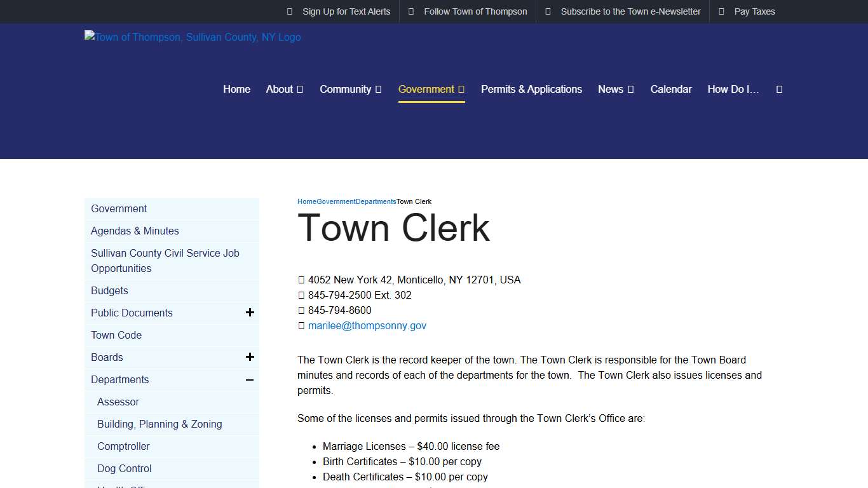Image resolution: width=868 pixels, height=488 pixels.
Task: Click the fax icon beside 845-794-8600
Action: pos(301,310)
